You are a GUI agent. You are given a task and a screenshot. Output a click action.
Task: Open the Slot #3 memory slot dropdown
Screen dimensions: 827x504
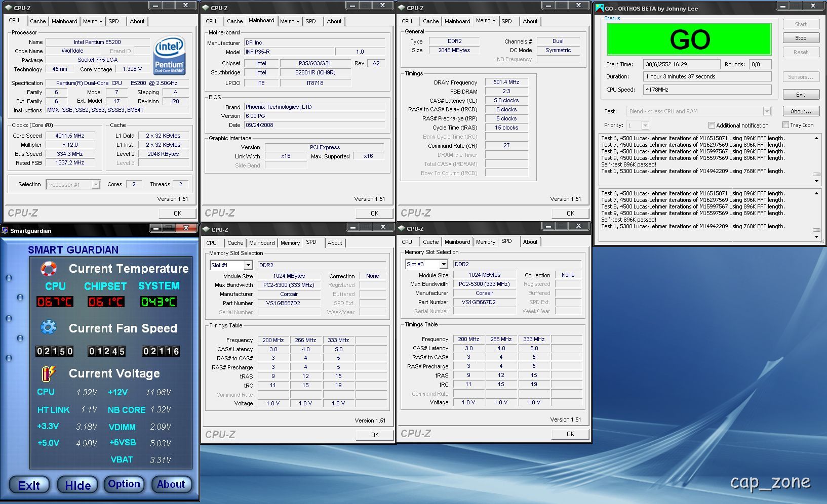tap(444, 264)
